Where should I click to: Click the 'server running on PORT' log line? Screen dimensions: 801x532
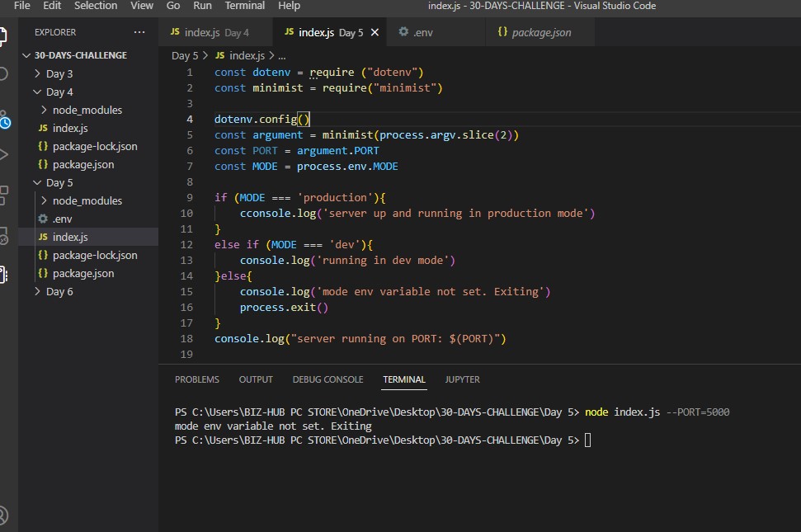tap(360, 338)
